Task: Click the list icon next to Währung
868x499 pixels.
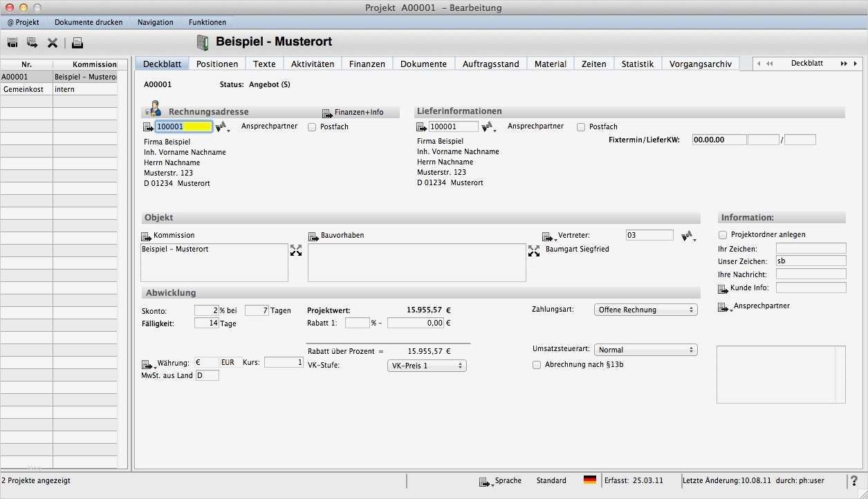Action: tap(148, 364)
